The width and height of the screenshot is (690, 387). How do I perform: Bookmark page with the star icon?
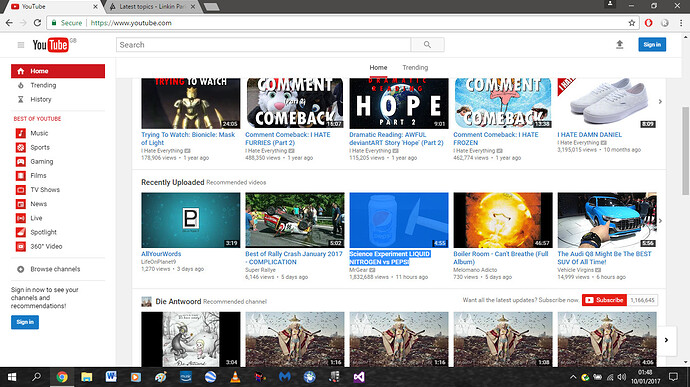pos(632,23)
